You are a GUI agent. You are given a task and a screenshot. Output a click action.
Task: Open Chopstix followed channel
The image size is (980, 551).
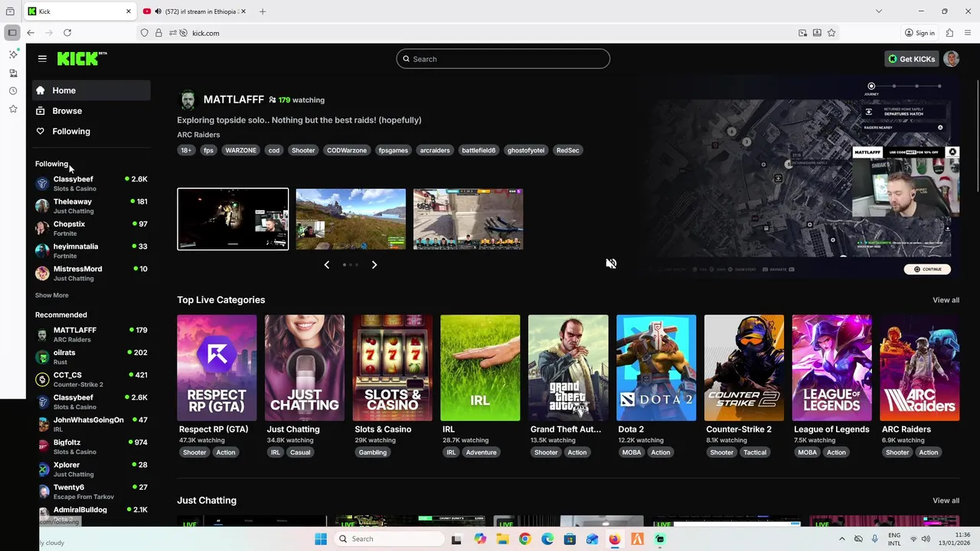[91, 228]
